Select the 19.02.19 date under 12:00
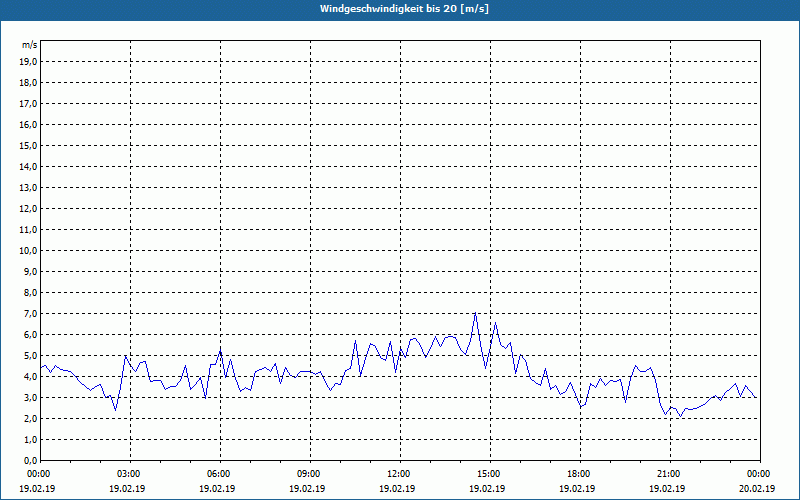 (397, 489)
